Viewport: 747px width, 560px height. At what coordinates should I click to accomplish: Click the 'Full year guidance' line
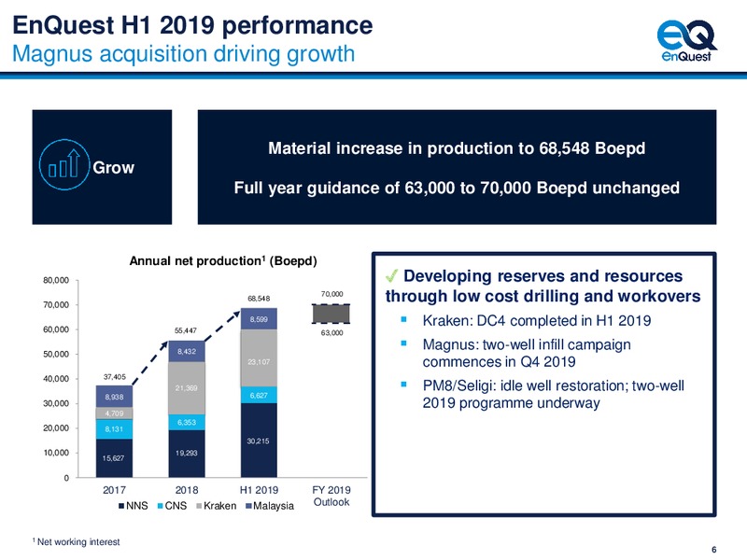point(457,188)
